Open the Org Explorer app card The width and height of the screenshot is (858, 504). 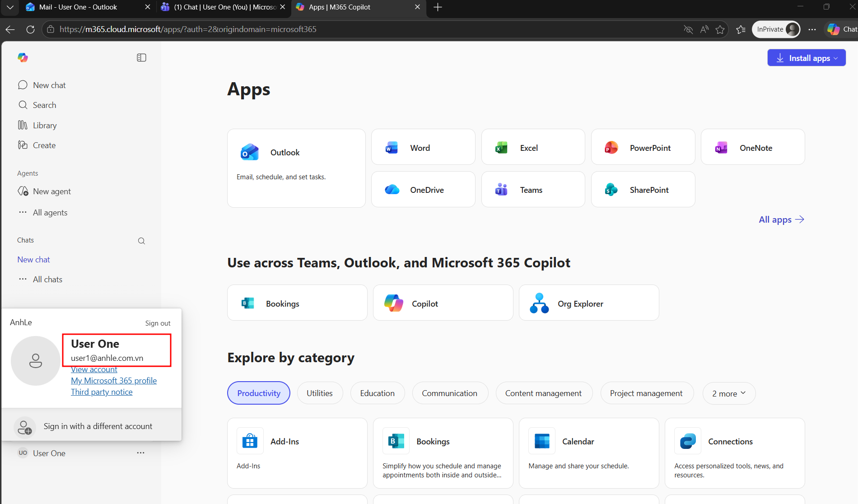point(589,303)
